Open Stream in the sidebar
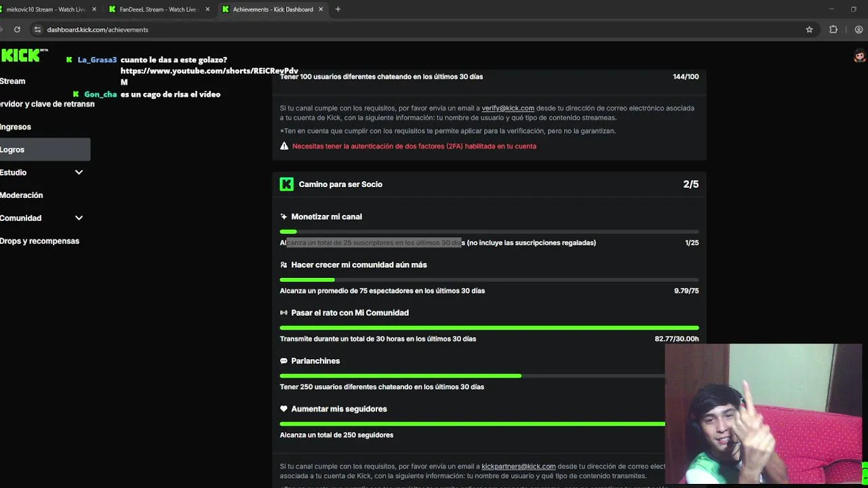 (12, 81)
